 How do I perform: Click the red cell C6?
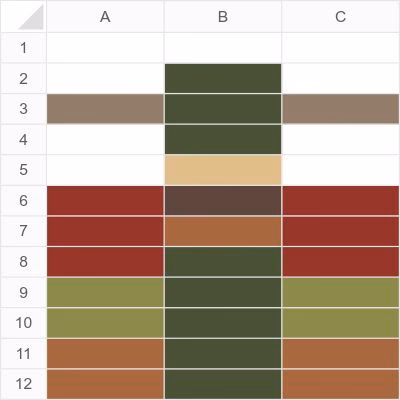340,201
